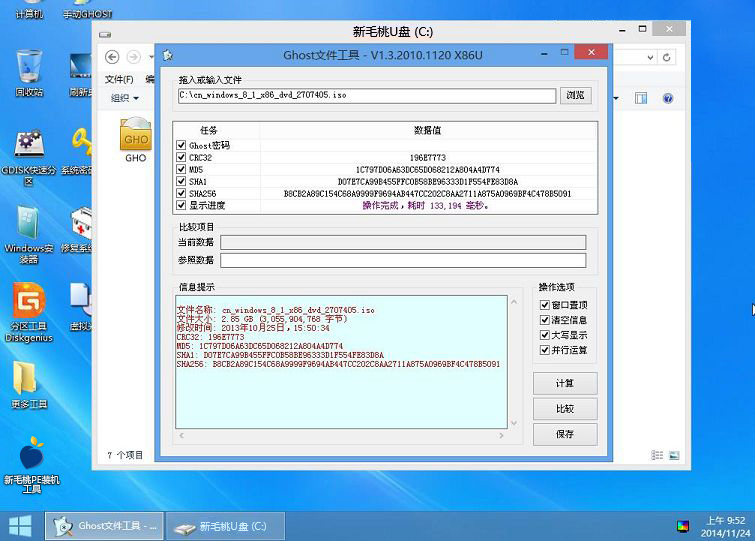Uncheck the SHA256 task checkbox

click(x=181, y=193)
